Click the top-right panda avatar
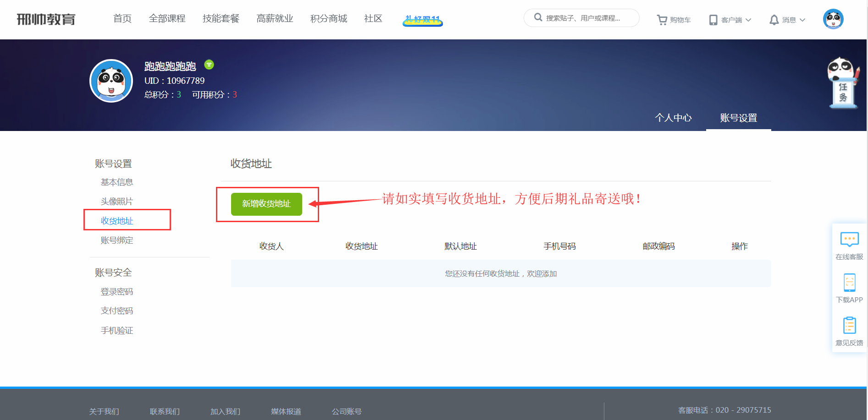Viewport: 868px width, 420px height. [833, 19]
